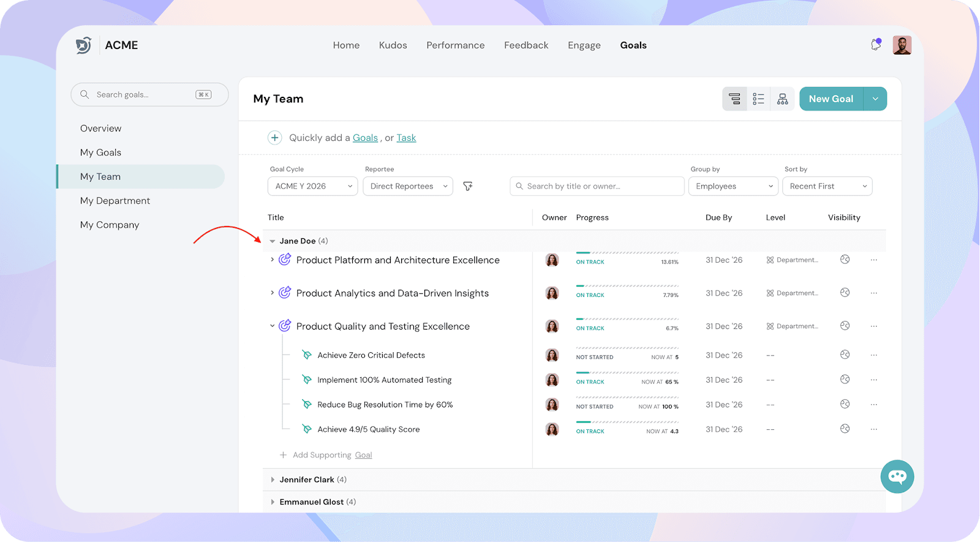Collapse the Jane Doe group

[x=273, y=241]
